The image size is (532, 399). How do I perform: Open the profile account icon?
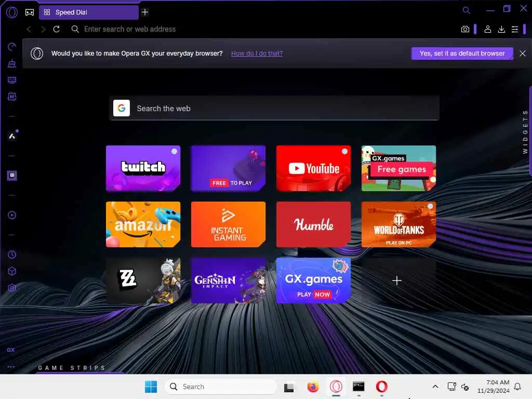[487, 29]
